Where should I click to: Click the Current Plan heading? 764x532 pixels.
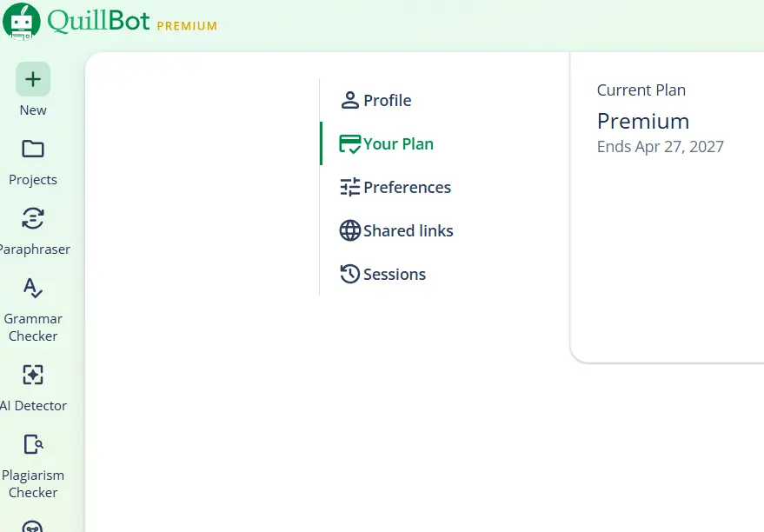[x=641, y=90]
